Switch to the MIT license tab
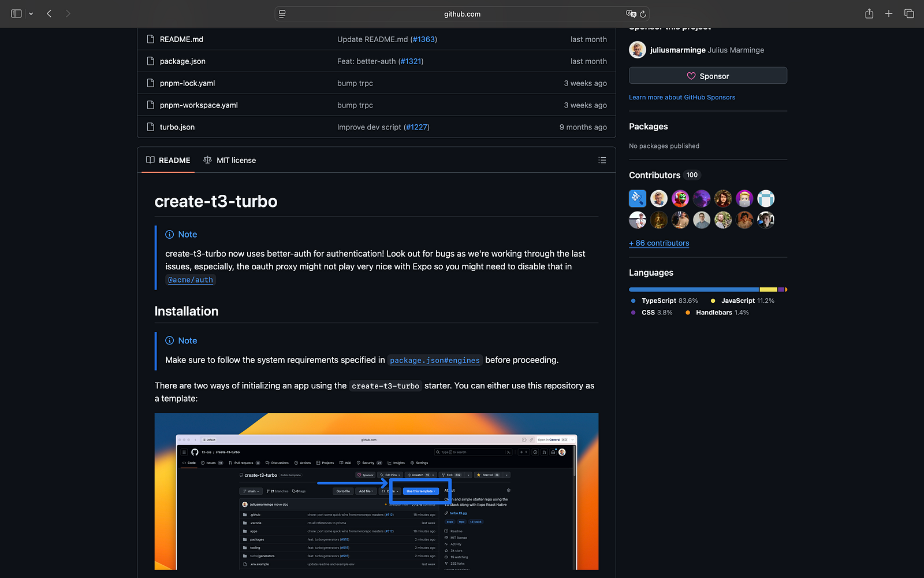The height and width of the screenshot is (578, 924). (x=236, y=160)
